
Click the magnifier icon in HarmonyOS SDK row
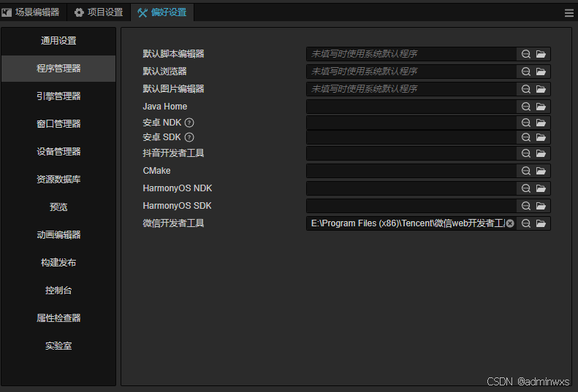526,206
